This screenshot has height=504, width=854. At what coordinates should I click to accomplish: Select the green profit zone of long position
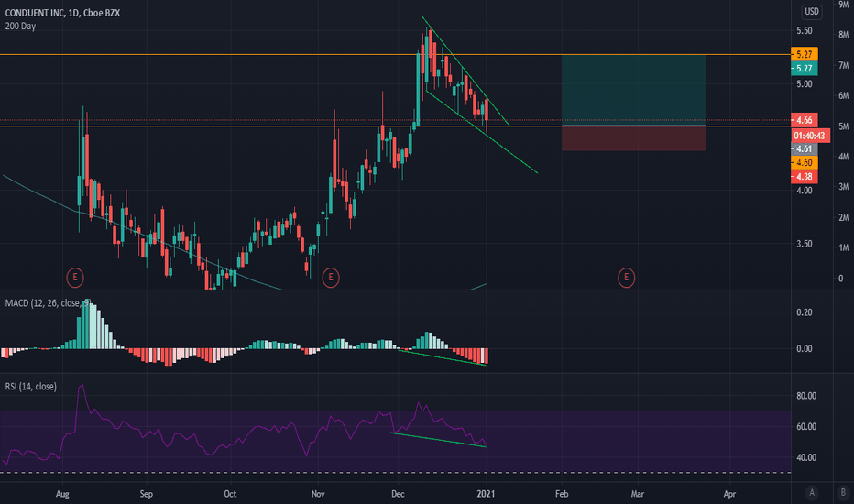pos(634,90)
